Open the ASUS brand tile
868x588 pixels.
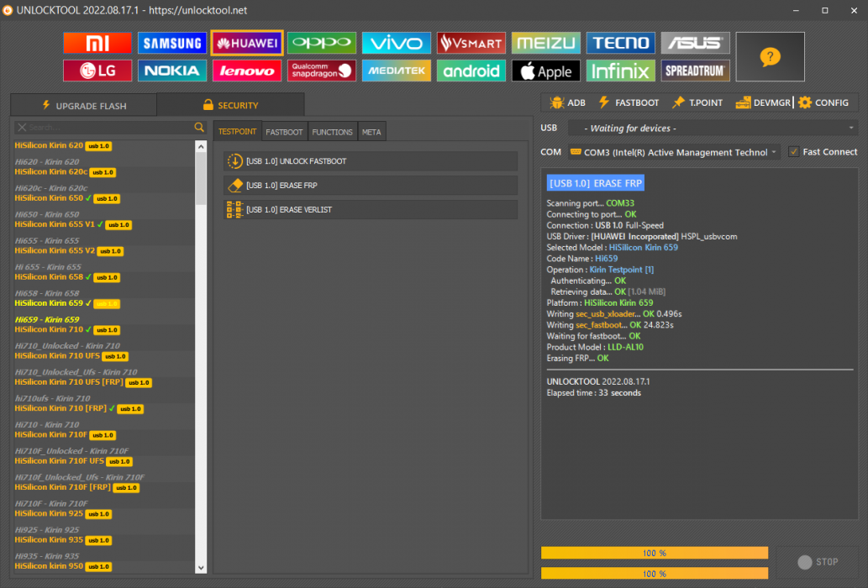tap(695, 43)
